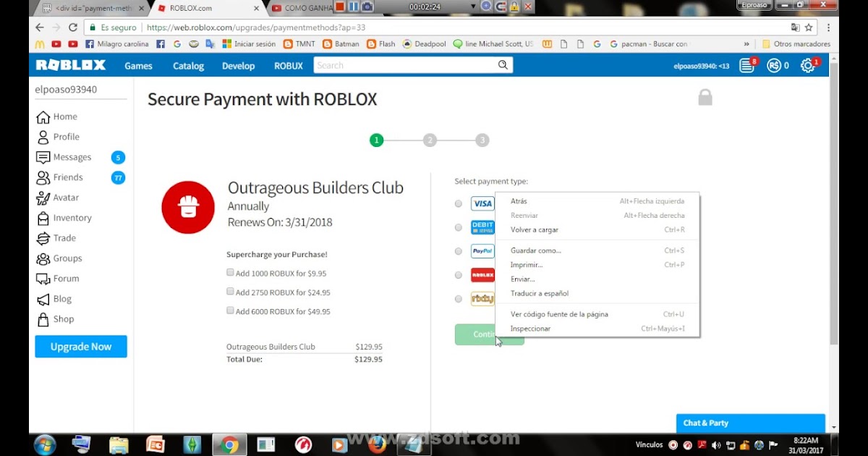Viewport: 868px width, 456px height.
Task: Click the Chrome taskbar icon
Action: tap(229, 444)
